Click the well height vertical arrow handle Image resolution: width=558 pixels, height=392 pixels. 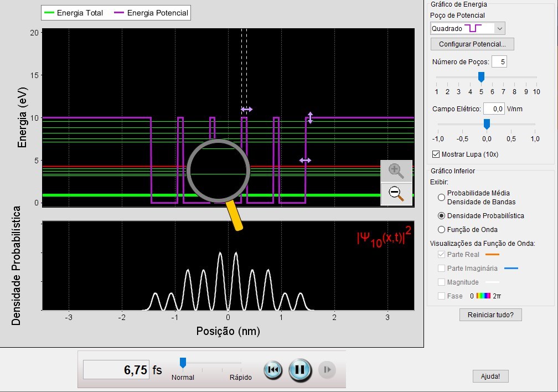point(310,118)
